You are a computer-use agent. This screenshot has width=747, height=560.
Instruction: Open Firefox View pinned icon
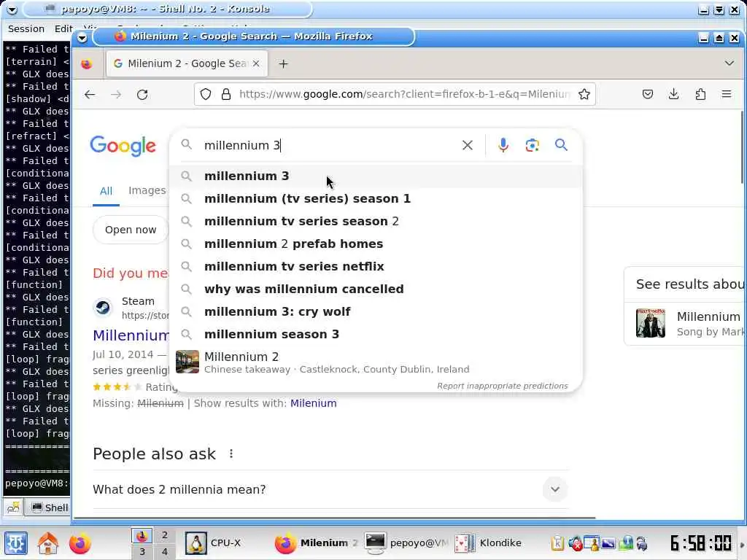click(x=86, y=64)
